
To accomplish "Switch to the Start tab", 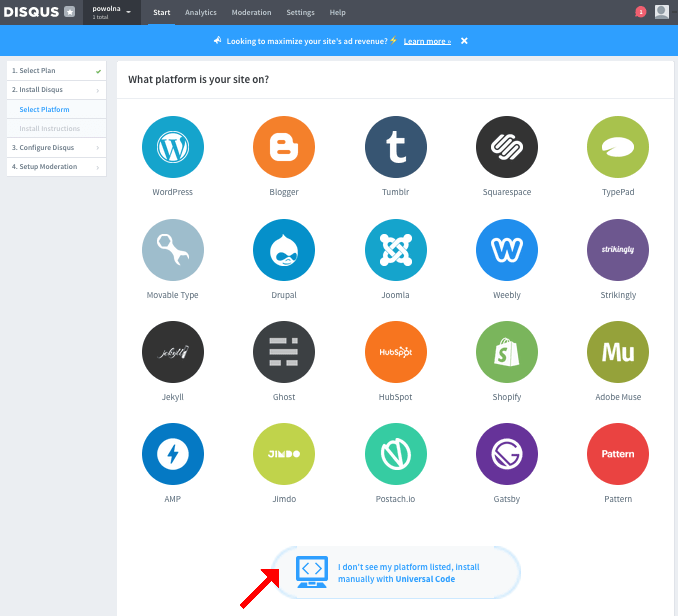I will pyautogui.click(x=161, y=13).
